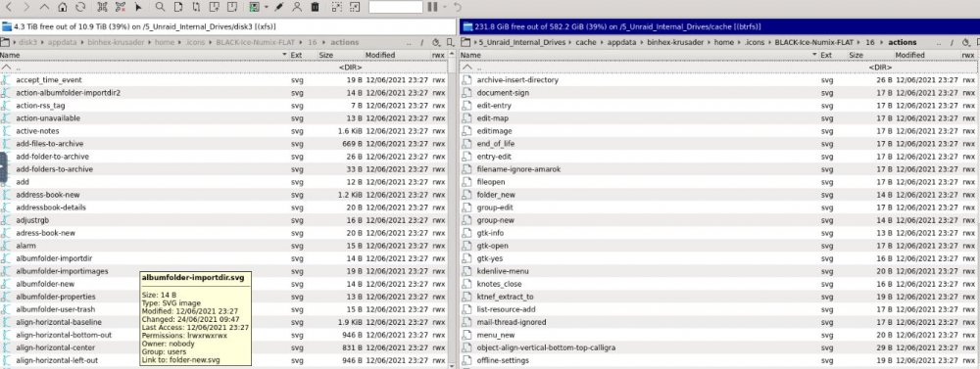980x369 pixels.
Task: Open the dropdown beside the pause icon
Action: point(444,8)
